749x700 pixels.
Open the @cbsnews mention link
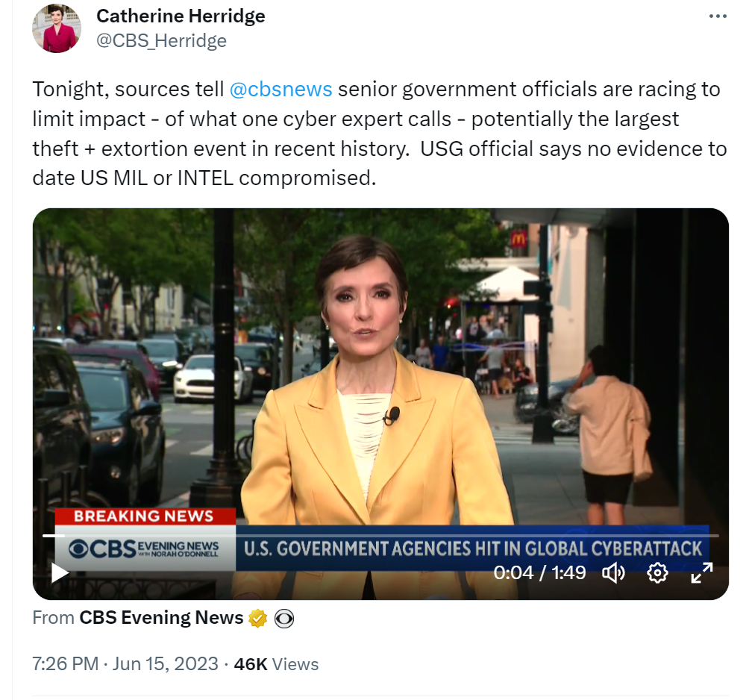(x=281, y=90)
